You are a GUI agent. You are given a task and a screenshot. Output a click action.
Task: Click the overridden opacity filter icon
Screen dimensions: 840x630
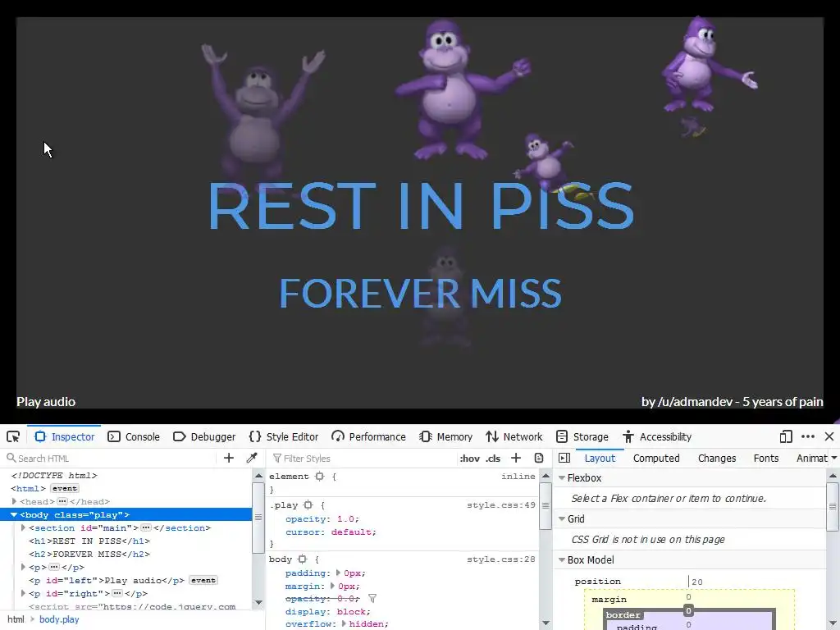click(x=372, y=598)
